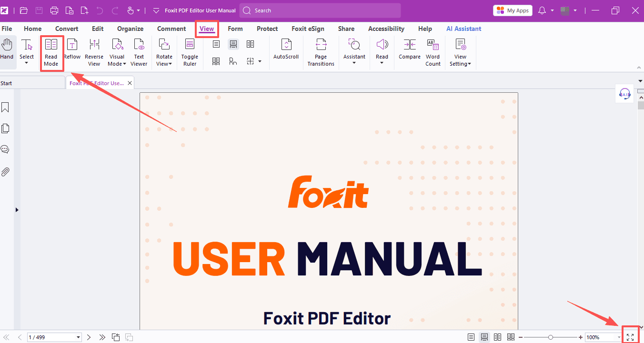The width and height of the screenshot is (644, 343).
Task: Expand the Split view dropdown arrow
Action: click(260, 61)
